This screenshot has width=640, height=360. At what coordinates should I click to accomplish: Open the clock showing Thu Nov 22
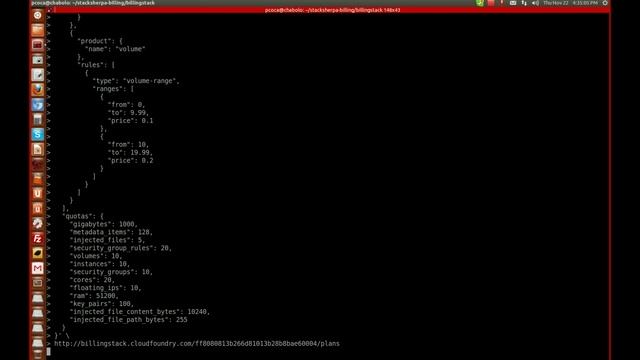tap(570, 3)
